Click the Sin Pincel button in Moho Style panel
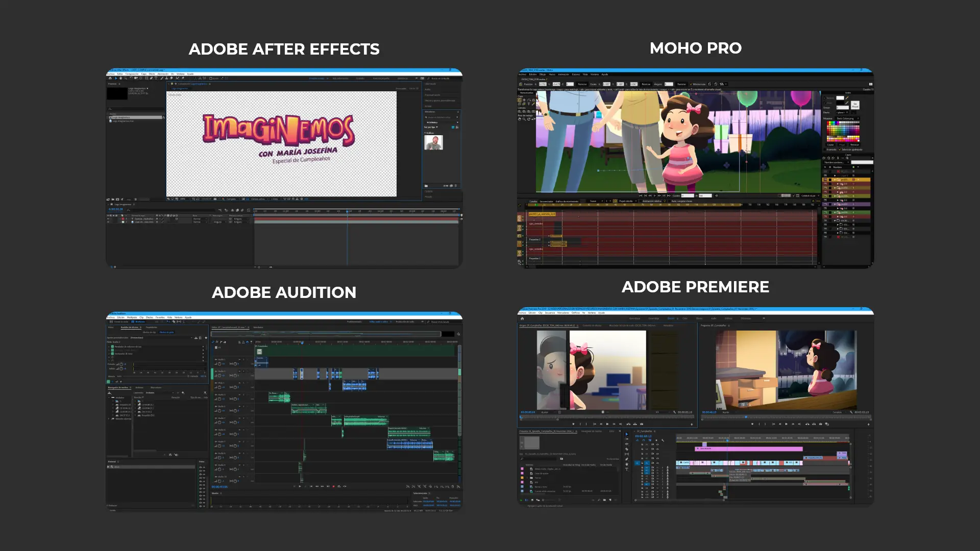The image size is (980, 551). coord(855,105)
